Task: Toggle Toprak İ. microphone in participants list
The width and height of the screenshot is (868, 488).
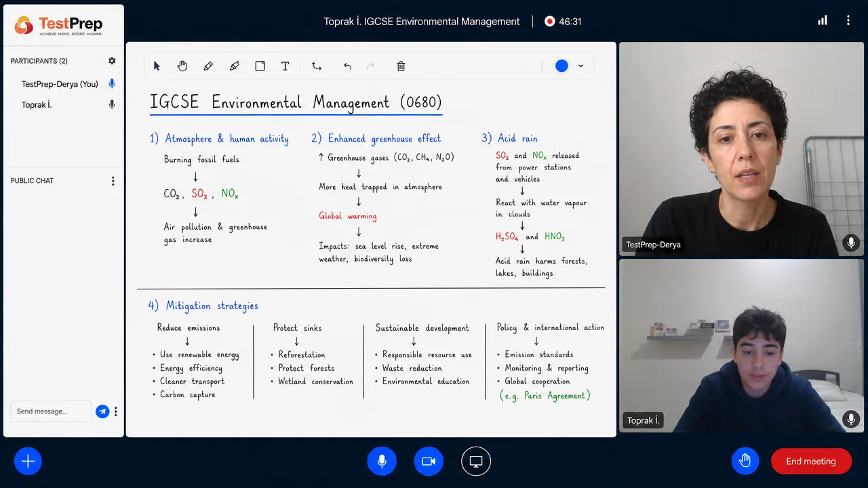Action: (112, 105)
